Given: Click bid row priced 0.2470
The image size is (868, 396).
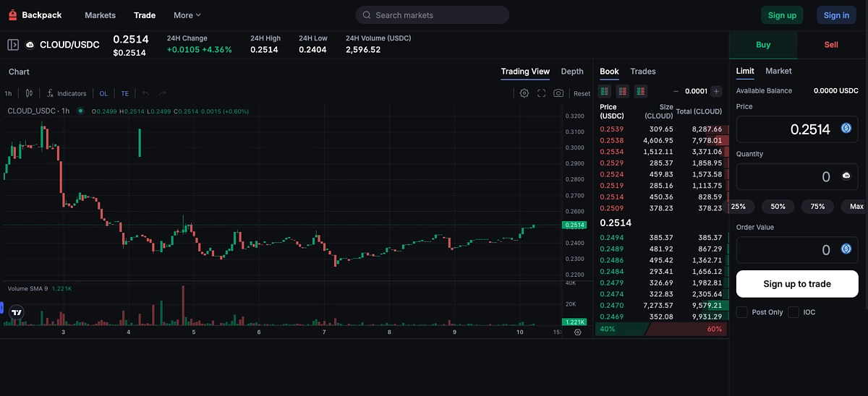Looking at the screenshot, I should pos(660,306).
